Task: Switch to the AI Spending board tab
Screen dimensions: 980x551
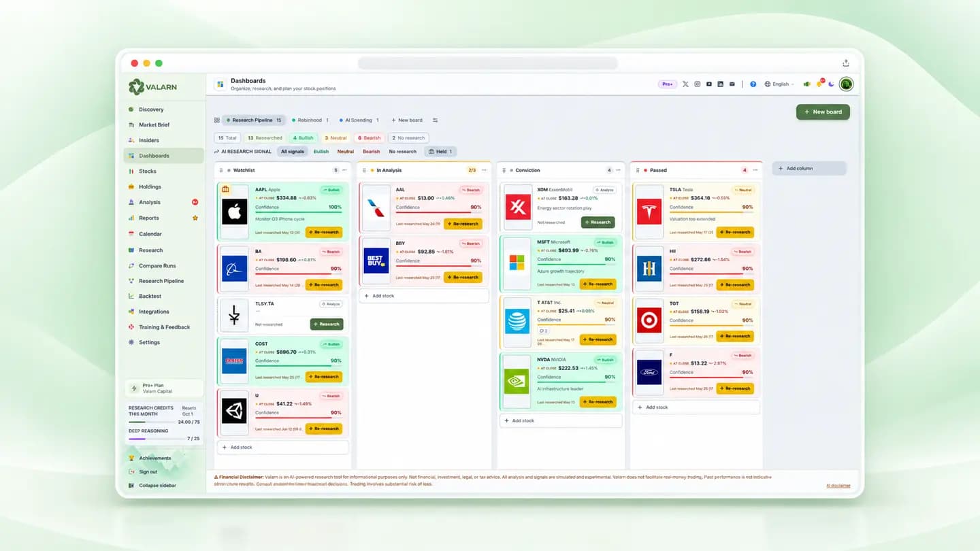Action: (359, 120)
